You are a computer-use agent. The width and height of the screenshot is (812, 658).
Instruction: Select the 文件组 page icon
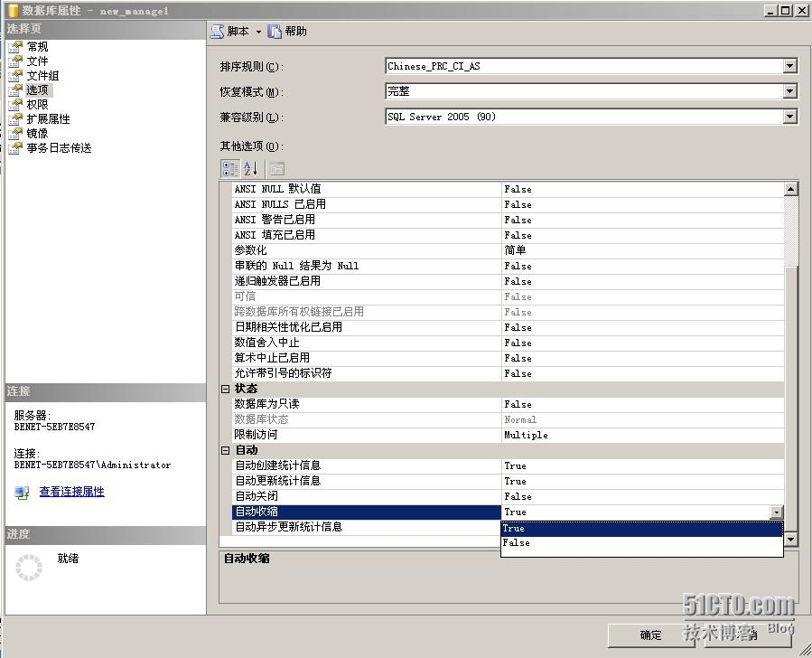coord(15,76)
